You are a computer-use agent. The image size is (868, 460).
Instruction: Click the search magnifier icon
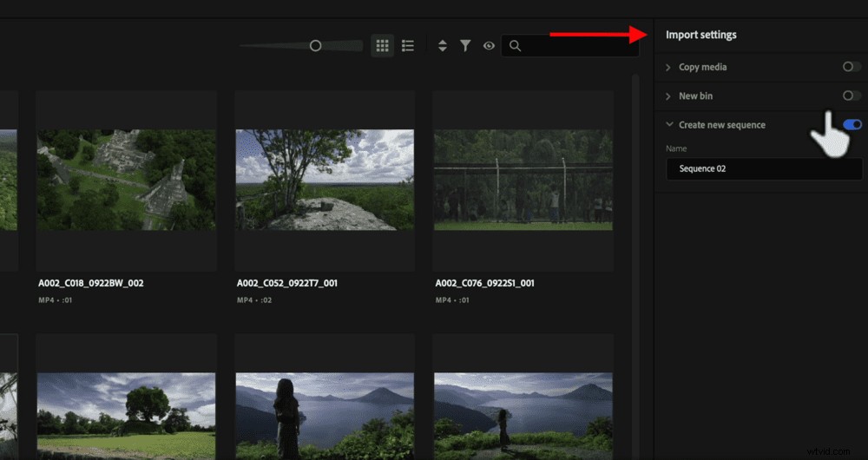point(515,46)
